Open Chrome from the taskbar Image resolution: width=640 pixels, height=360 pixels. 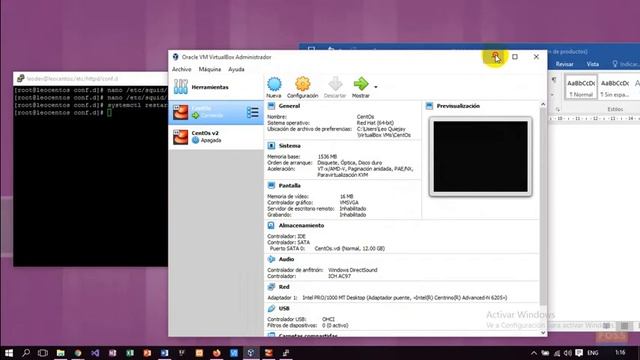tap(78, 353)
